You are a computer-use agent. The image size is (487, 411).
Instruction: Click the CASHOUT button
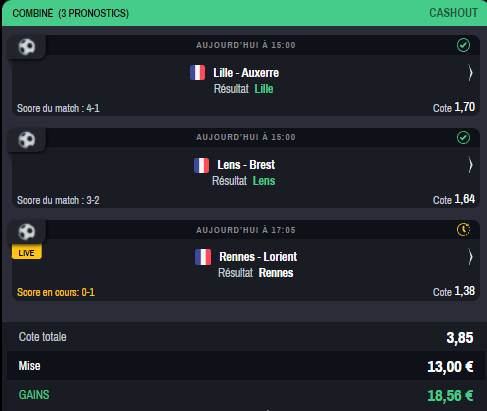pos(453,13)
